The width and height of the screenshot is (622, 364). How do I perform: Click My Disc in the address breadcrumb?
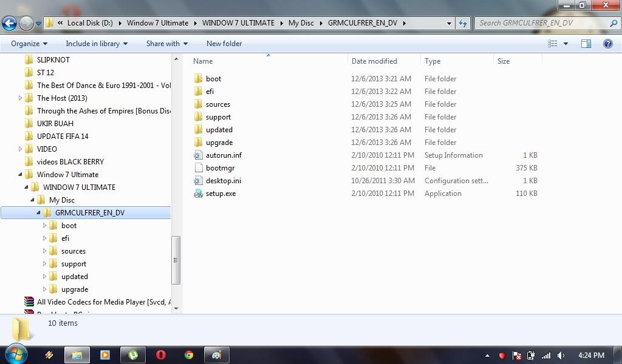pos(301,23)
